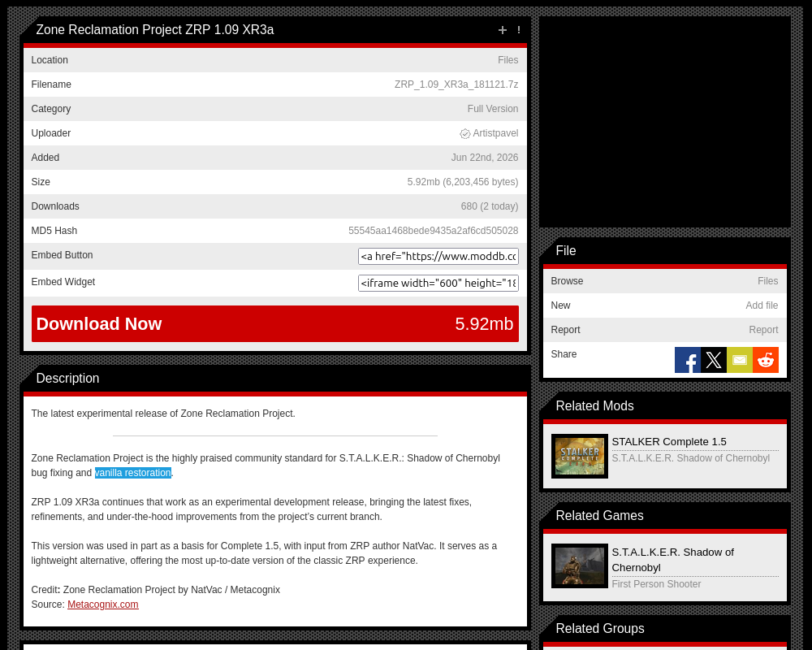This screenshot has width=812, height=650.
Task: Click First Person Shooter genre link
Action: 656,584
